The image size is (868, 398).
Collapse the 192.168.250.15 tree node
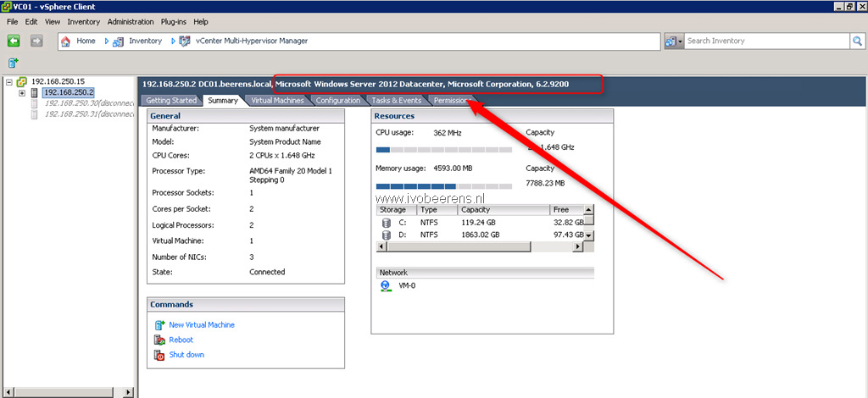pos(8,81)
